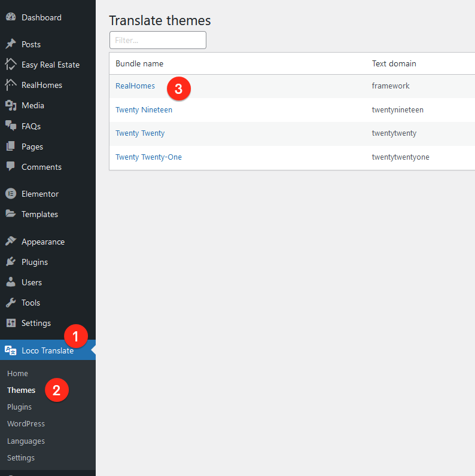Click the Filter text field
Viewport: 475px width, 476px height.
click(x=158, y=40)
